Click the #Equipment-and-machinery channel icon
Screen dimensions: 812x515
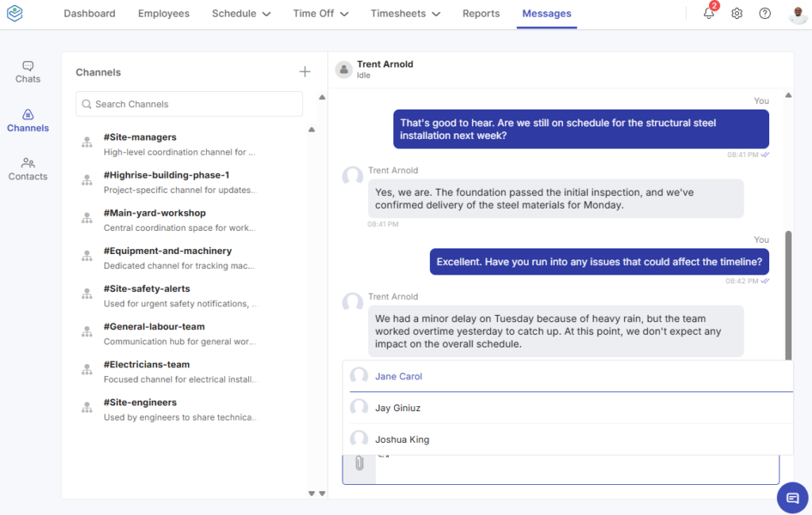[87, 256]
